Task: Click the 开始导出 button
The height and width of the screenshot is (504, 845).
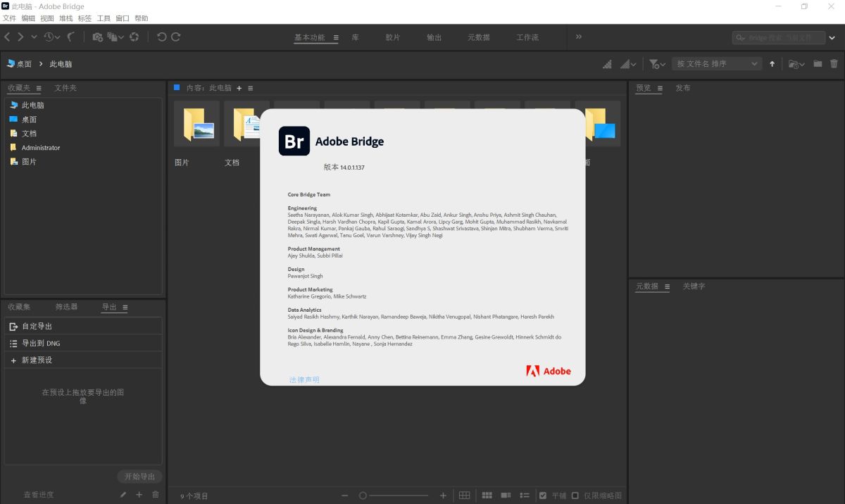Action: coord(139,477)
